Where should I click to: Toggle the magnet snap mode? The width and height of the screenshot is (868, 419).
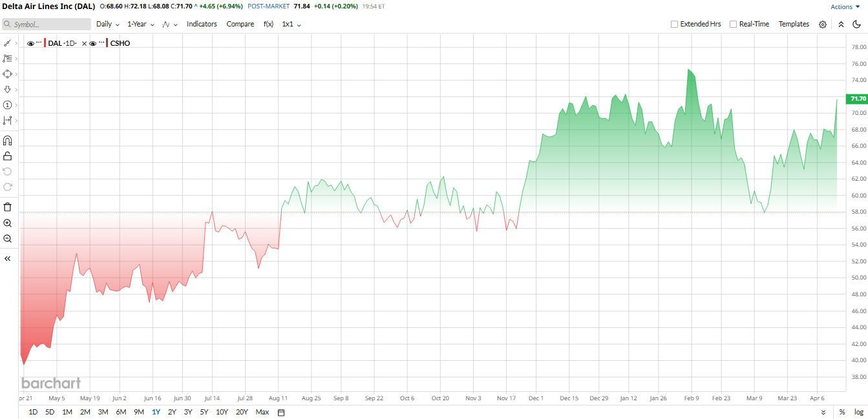[8, 140]
